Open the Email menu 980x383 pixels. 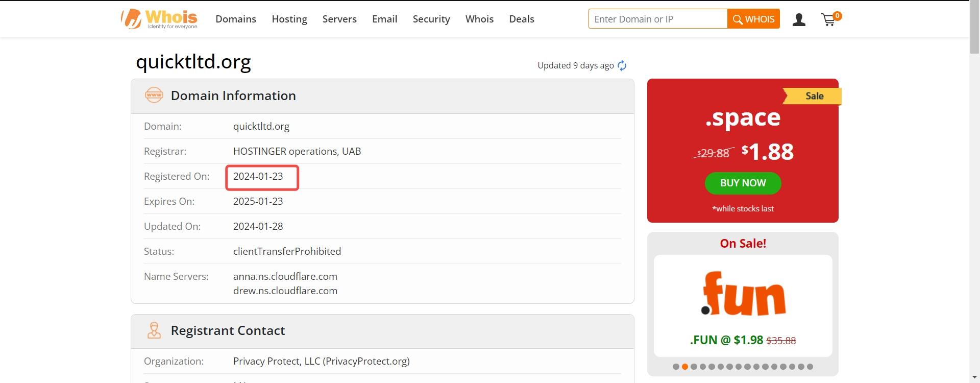(384, 19)
